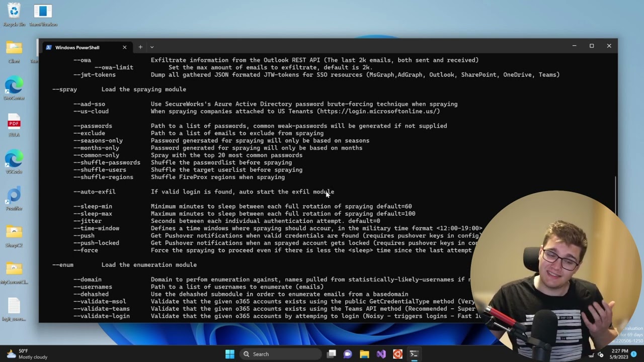Click the --months-only option text
Viewport: 644px width, 362px height.
coord(96,148)
